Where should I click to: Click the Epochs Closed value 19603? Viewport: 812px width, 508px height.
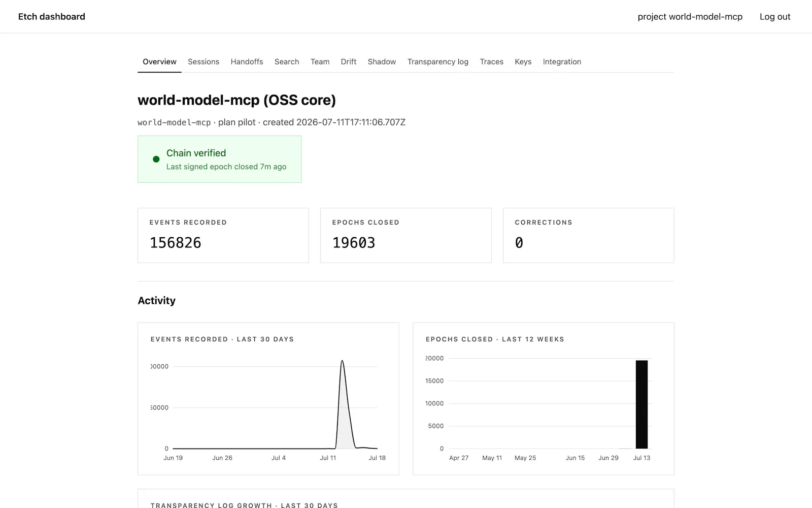point(354,243)
